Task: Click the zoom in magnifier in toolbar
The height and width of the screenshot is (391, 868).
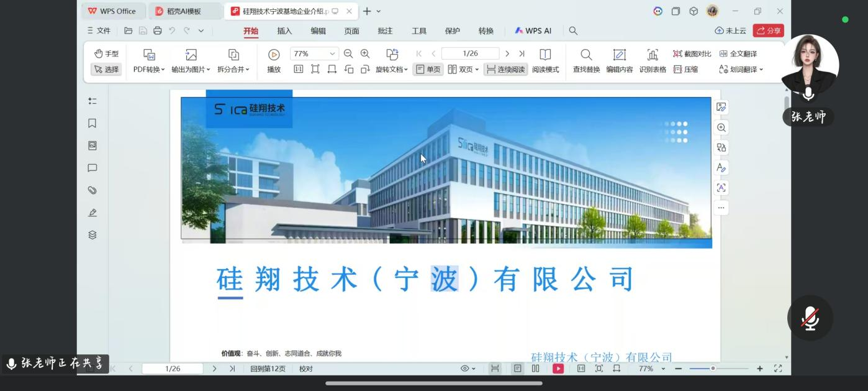Action: pyautogui.click(x=365, y=54)
